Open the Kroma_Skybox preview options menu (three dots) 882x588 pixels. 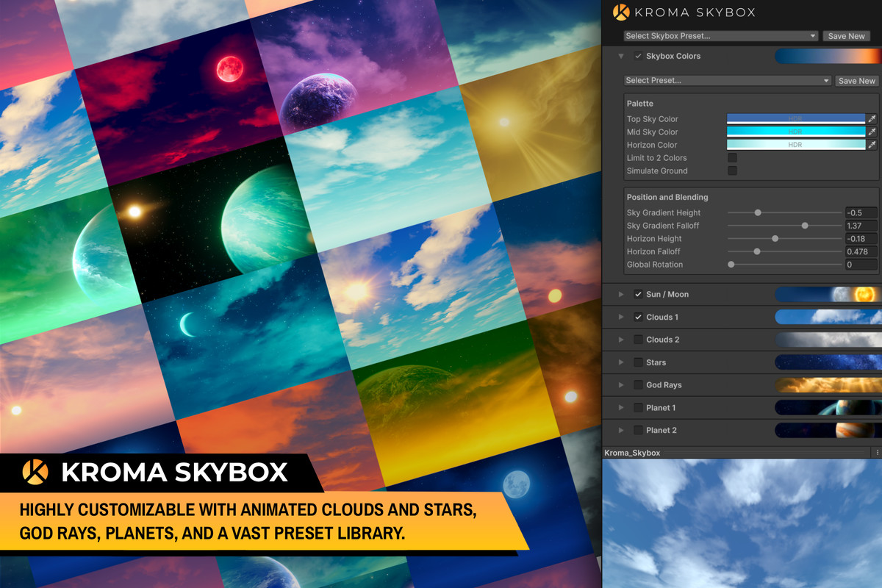pos(876,453)
